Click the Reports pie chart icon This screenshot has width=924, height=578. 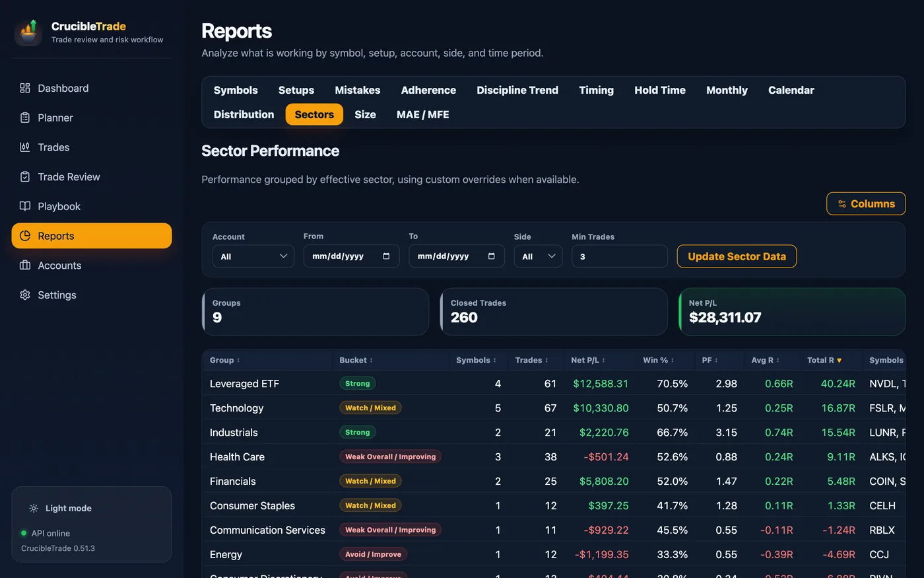(25, 236)
